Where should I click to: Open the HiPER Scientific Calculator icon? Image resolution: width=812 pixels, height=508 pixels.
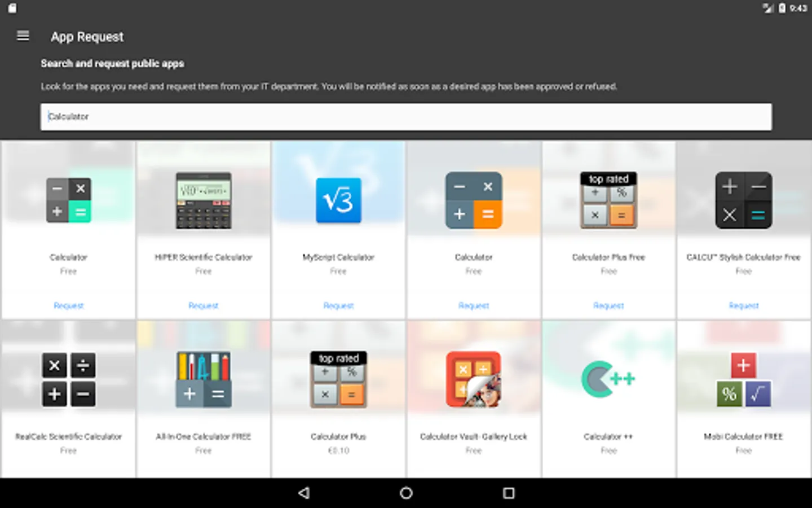point(204,200)
